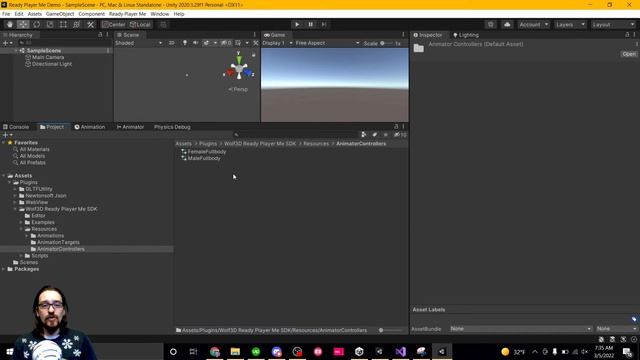Screen dimensions: 640x360
Task: Click the scene orientation gizmo
Action: pos(239,69)
